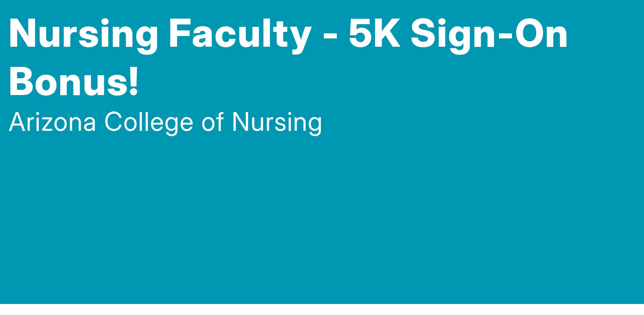
Task: Click the capital "A" starting "Arizona"
Action: pos(16,122)
